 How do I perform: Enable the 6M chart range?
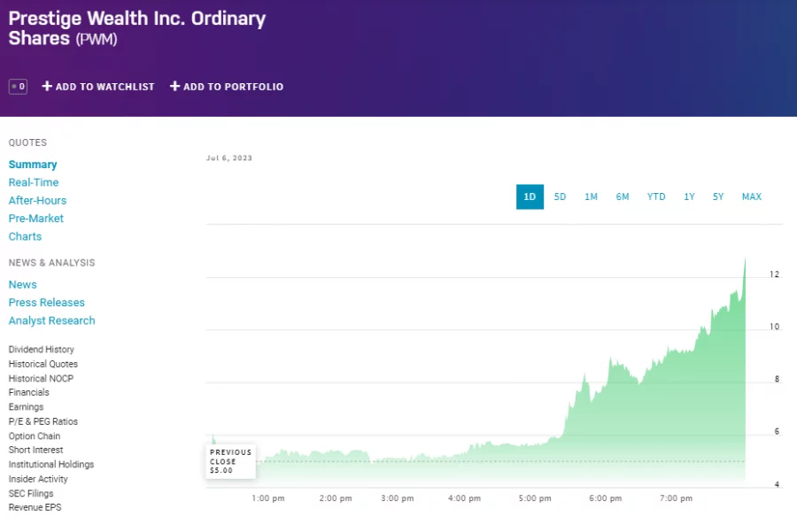[x=623, y=197]
